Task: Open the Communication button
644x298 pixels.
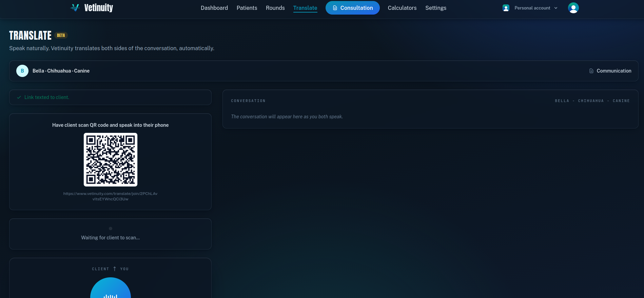Action: (x=610, y=71)
